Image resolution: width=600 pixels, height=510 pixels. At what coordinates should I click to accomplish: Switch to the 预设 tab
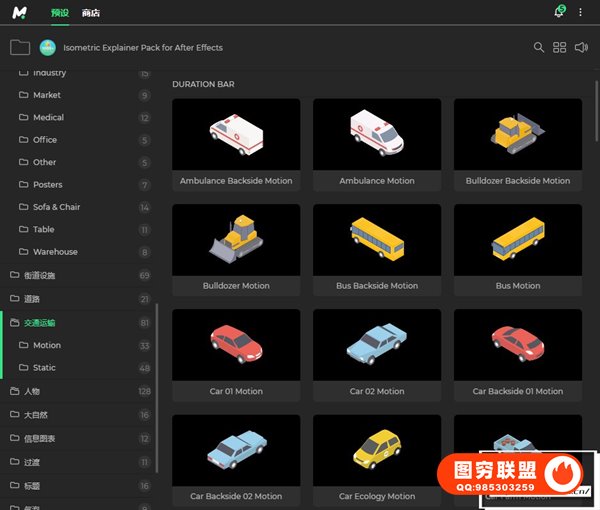58,12
